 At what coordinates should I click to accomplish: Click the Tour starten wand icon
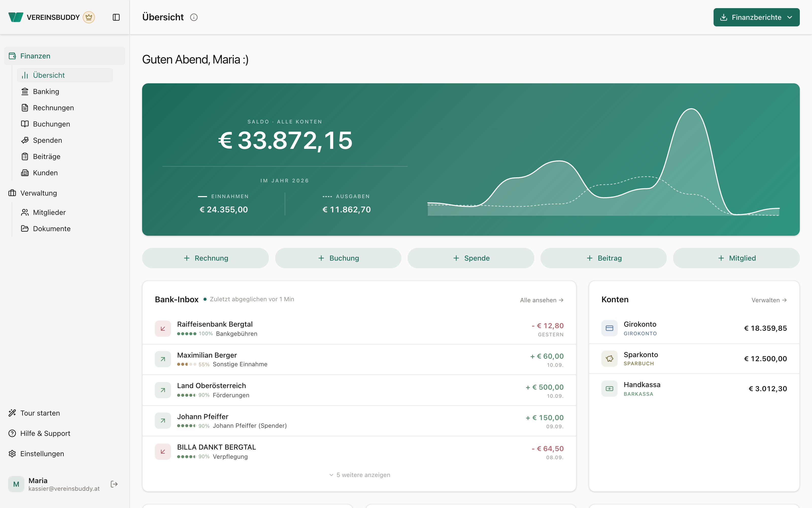[12, 413]
